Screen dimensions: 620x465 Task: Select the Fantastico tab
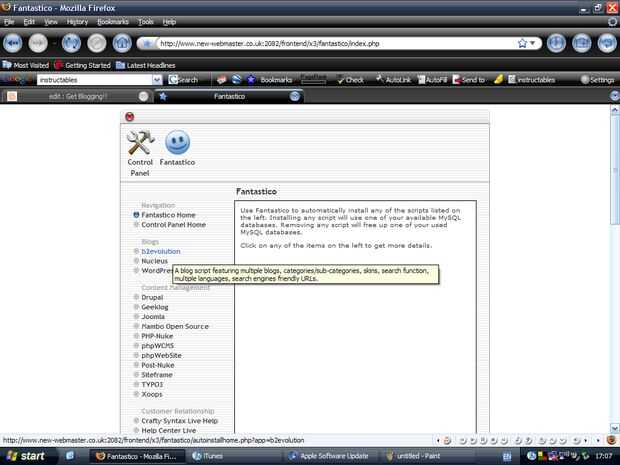point(229,96)
